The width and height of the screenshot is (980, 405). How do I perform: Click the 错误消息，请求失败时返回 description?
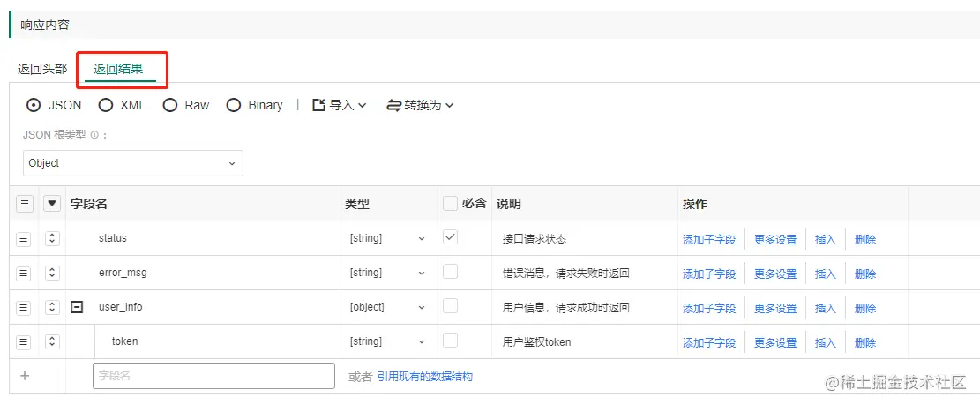point(565,274)
